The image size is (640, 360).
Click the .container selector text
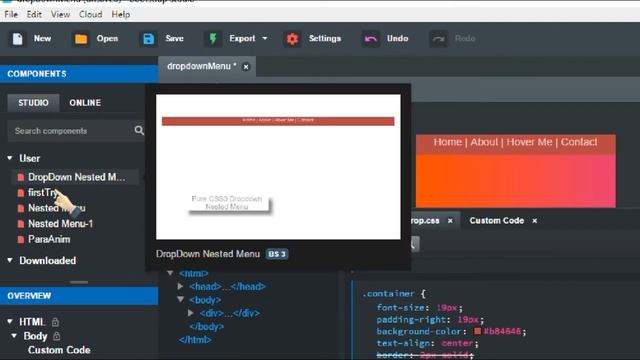click(388, 293)
